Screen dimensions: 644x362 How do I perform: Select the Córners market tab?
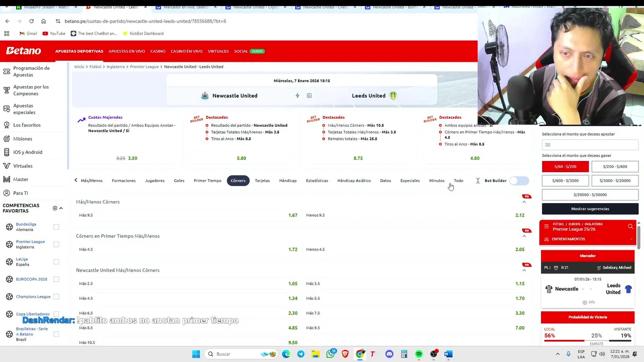pos(238,180)
